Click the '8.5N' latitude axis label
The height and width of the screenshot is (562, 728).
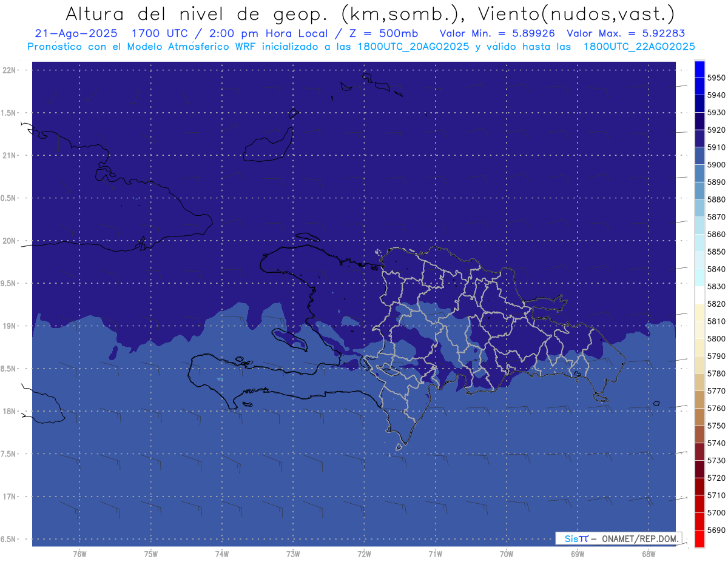click(x=7, y=369)
